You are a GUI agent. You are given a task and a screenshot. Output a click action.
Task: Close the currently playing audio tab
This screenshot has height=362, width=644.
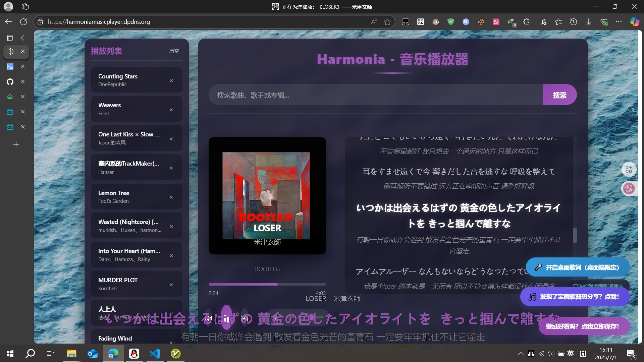click(23, 52)
